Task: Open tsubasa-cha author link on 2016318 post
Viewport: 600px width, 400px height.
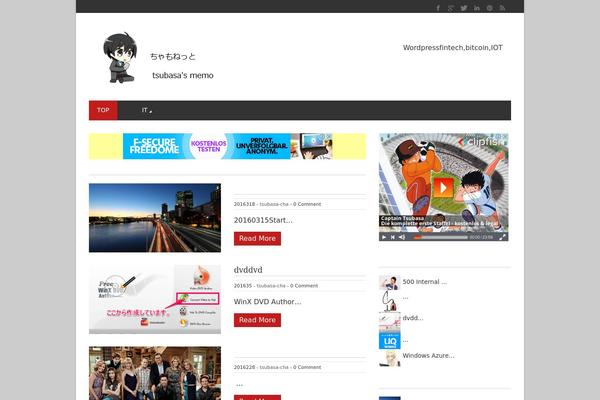Action: coord(274,204)
